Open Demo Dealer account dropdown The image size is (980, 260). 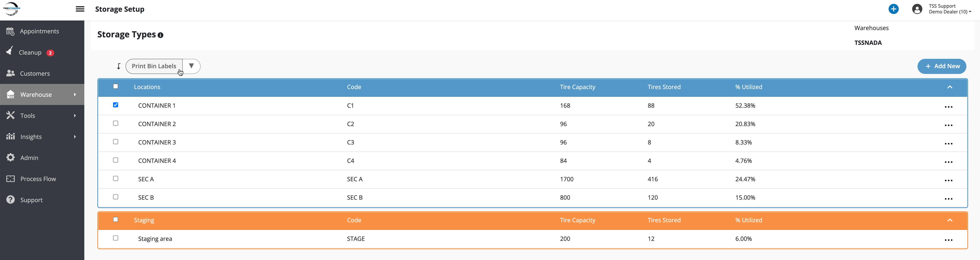point(950,12)
